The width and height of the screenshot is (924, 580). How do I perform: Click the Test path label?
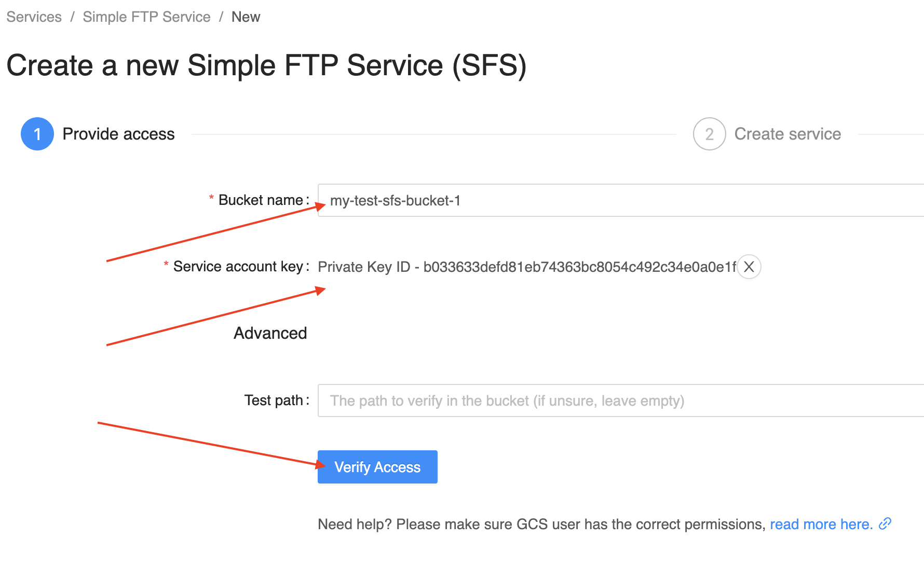pos(274,401)
